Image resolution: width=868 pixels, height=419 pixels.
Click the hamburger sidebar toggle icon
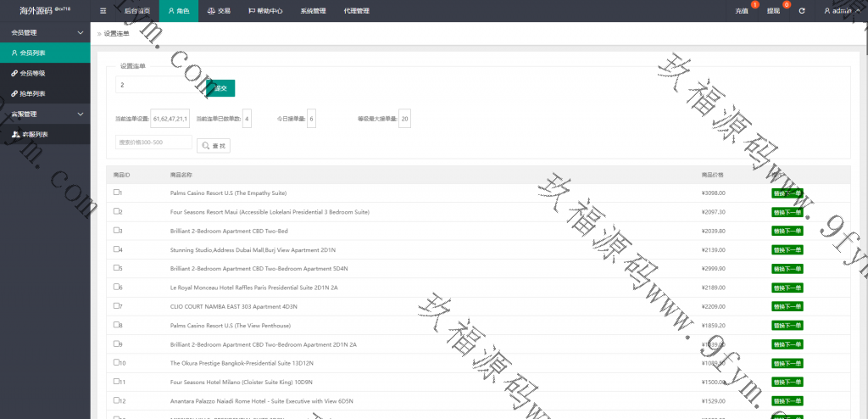[x=103, y=11]
